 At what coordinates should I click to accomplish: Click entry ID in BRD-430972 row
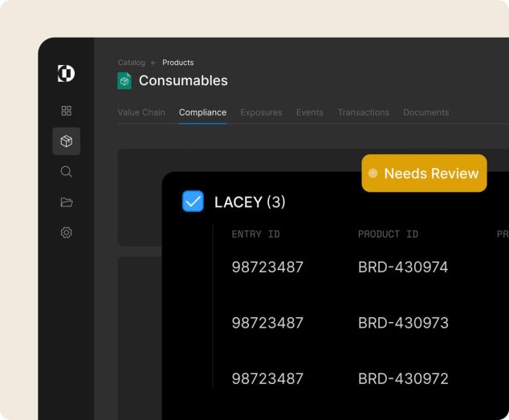[267, 379]
